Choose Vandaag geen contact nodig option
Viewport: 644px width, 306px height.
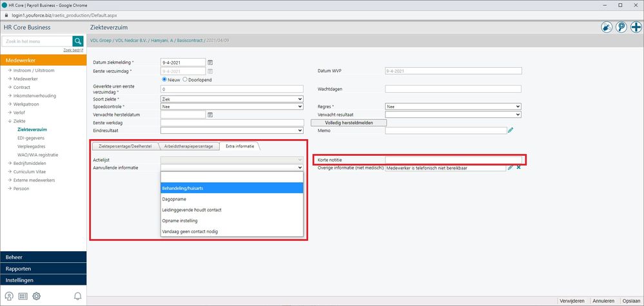pos(232,231)
